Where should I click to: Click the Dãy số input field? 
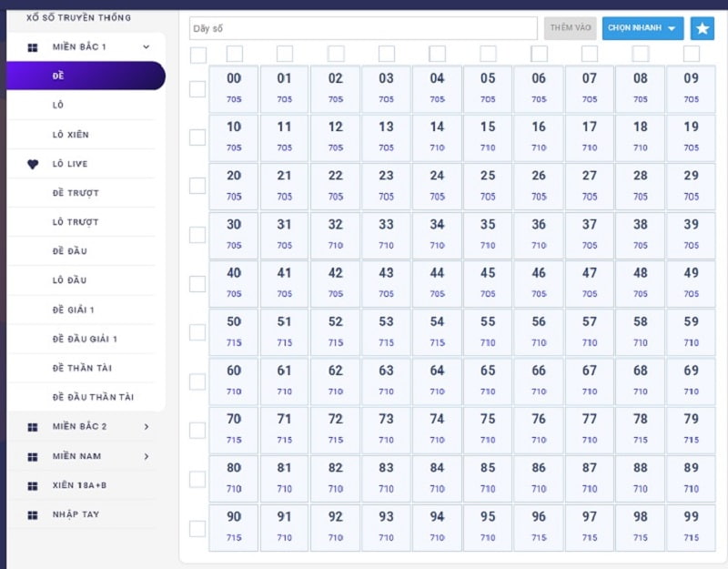coord(363,28)
